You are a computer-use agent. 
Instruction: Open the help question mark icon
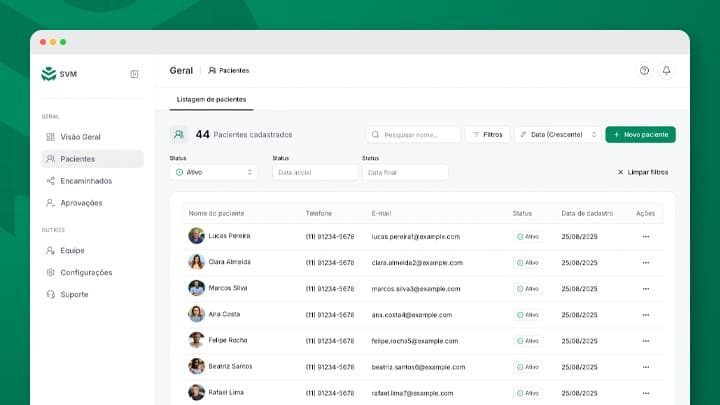coord(644,71)
